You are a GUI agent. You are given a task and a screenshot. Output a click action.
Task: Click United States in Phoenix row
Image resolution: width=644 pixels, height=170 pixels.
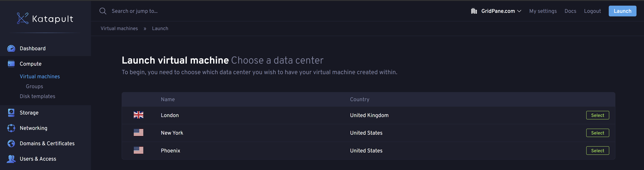(x=366, y=151)
